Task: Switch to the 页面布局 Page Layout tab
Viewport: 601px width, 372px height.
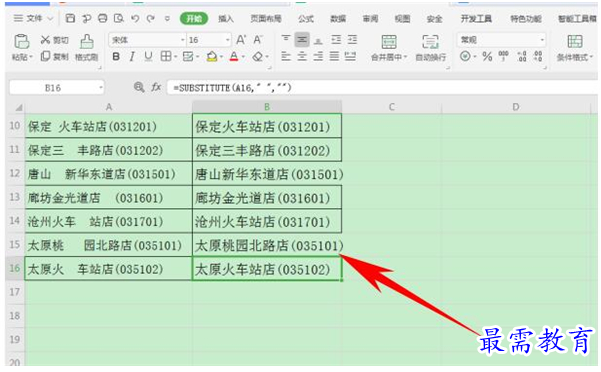Action: 266,18
